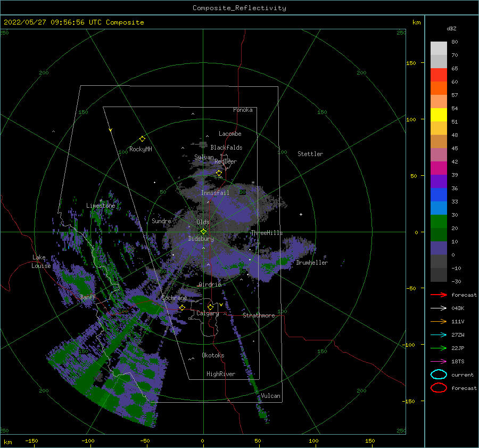This screenshot has height=448, width=479.
Task: Click the cyan 'current' ellipse in legend
Action: [x=439, y=374]
